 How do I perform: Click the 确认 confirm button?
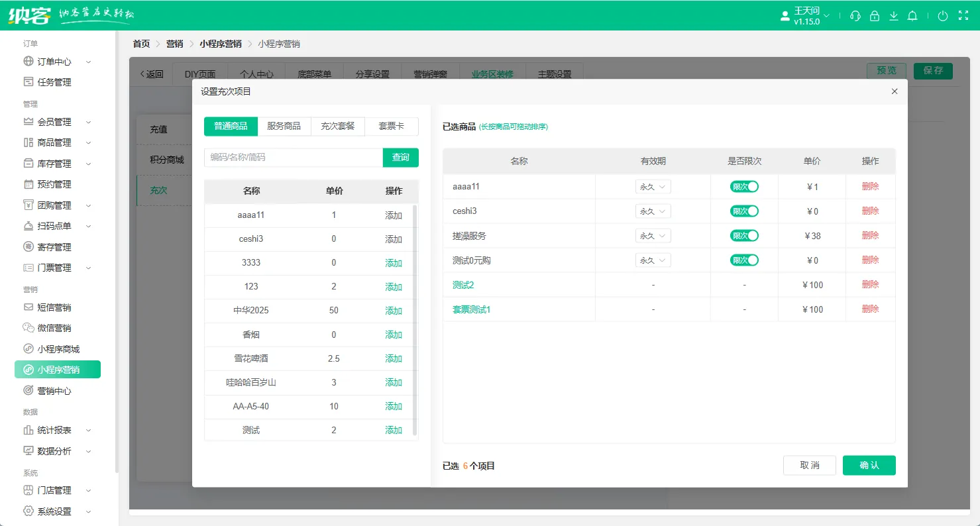[x=869, y=465]
